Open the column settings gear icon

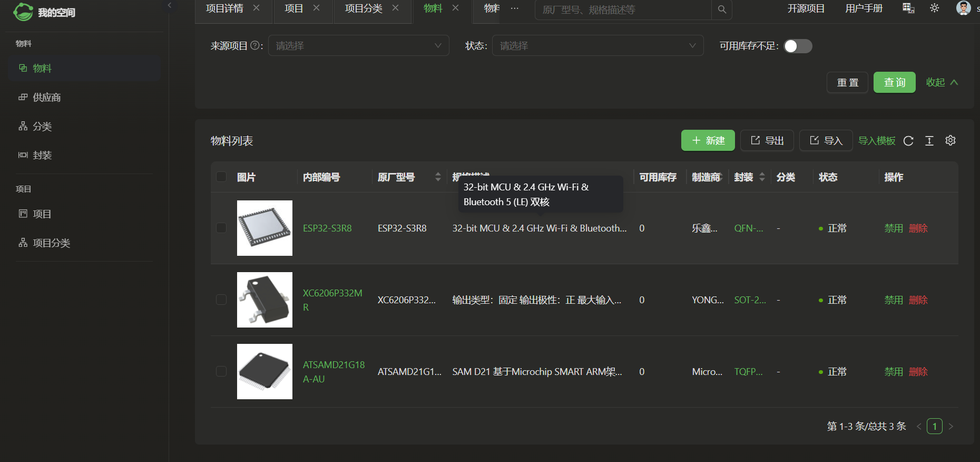[x=950, y=140]
